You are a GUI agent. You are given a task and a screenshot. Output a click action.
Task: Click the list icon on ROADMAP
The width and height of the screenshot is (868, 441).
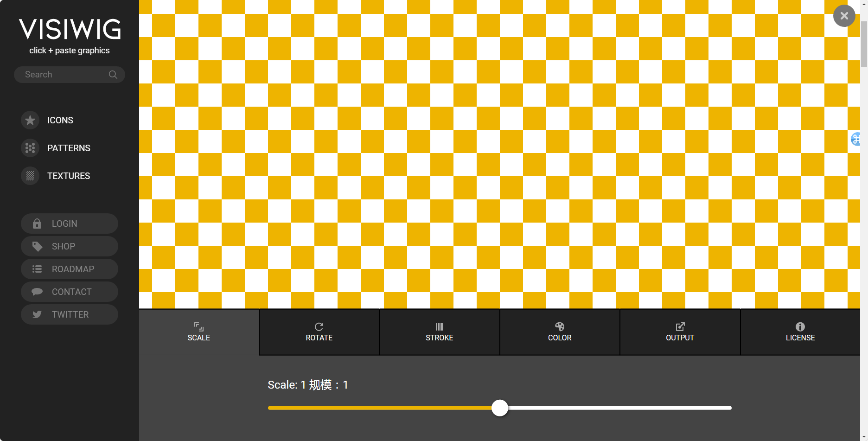(37, 269)
